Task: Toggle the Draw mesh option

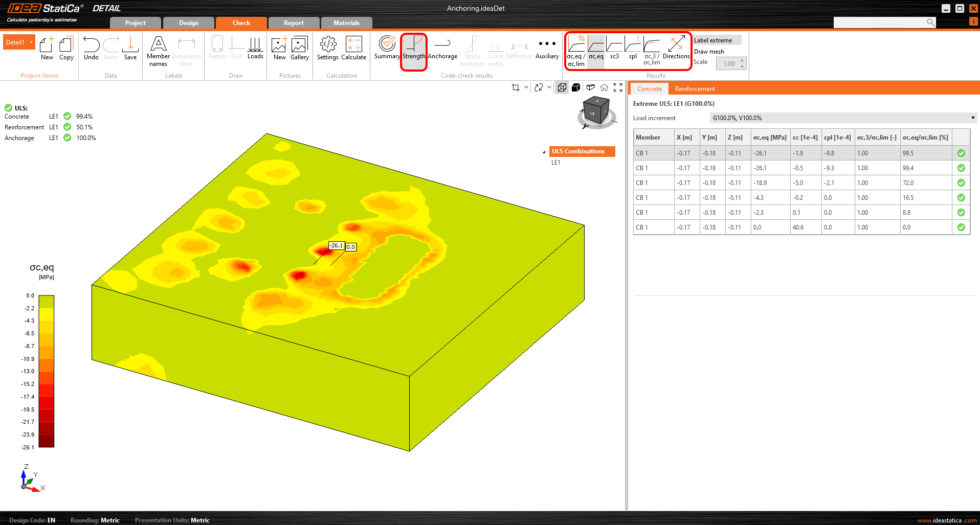Action: 709,52
